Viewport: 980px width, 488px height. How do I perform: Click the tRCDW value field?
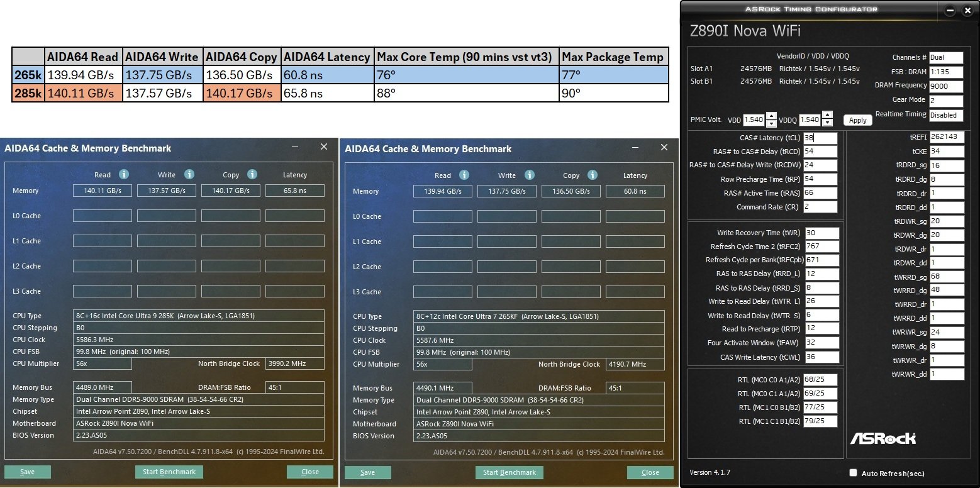[820, 165]
